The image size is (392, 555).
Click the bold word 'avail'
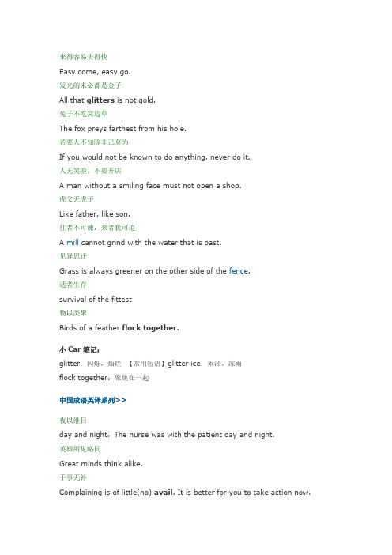coord(164,493)
